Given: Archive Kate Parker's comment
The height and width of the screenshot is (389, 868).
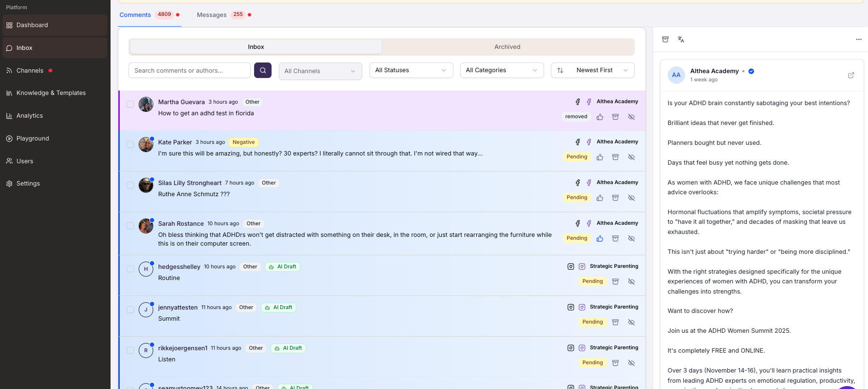Looking at the screenshot, I should pyautogui.click(x=615, y=157).
